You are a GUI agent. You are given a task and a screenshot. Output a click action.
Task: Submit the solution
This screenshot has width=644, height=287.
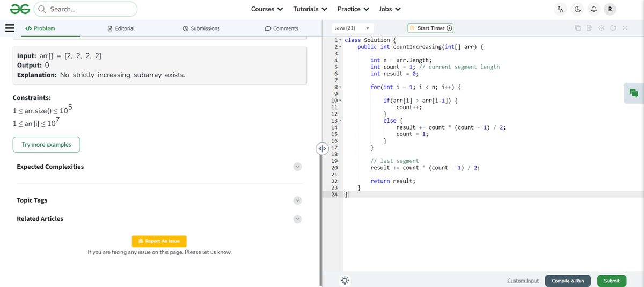coord(612,281)
